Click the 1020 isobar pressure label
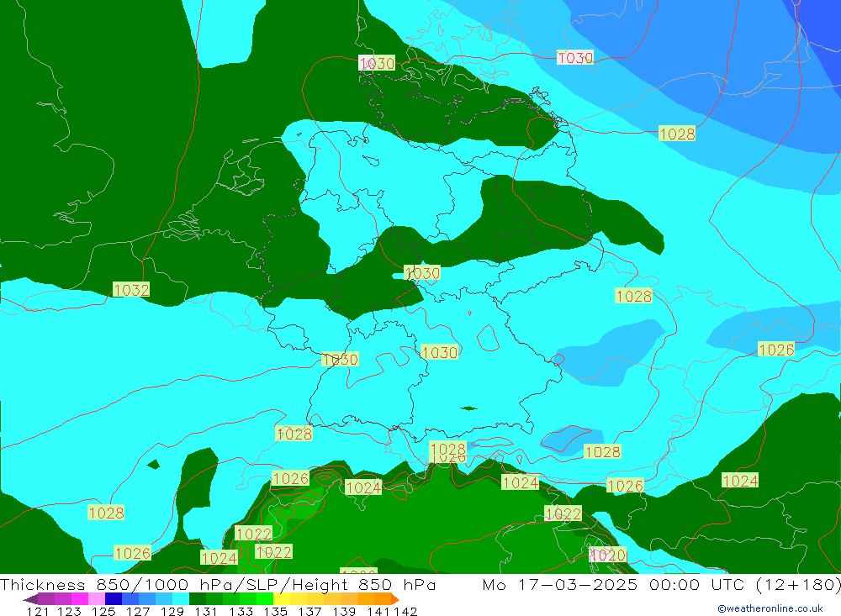 (608, 555)
